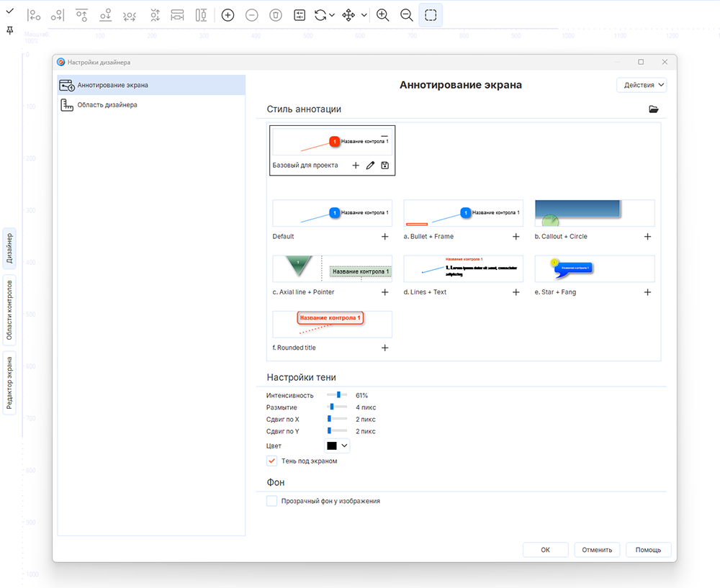Click the 'Отменить' button

tap(597, 550)
